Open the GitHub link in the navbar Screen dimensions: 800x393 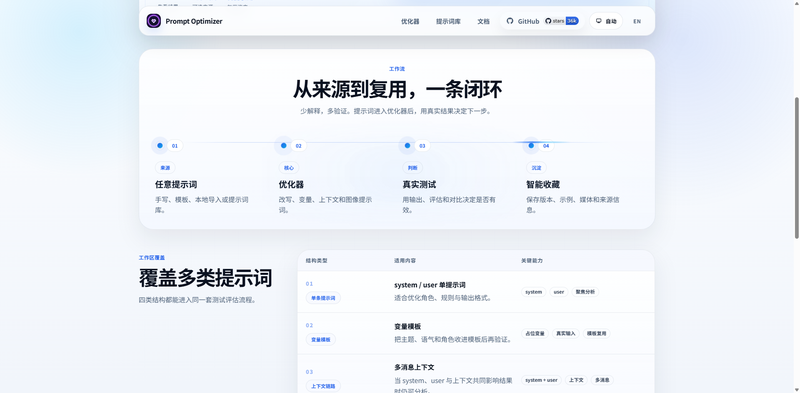(523, 21)
